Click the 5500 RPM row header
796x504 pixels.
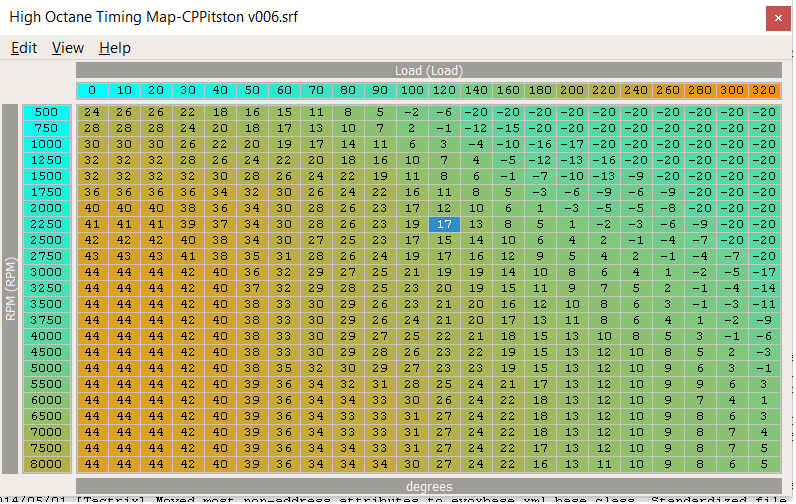47,384
